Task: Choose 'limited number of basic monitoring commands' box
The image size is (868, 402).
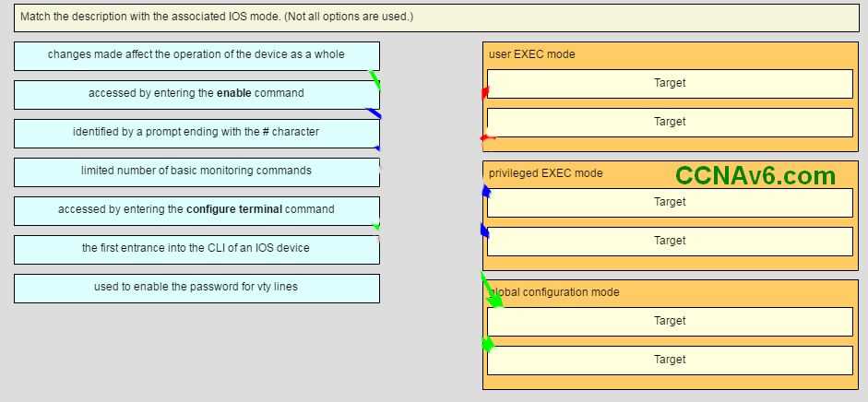Action: 196,172
